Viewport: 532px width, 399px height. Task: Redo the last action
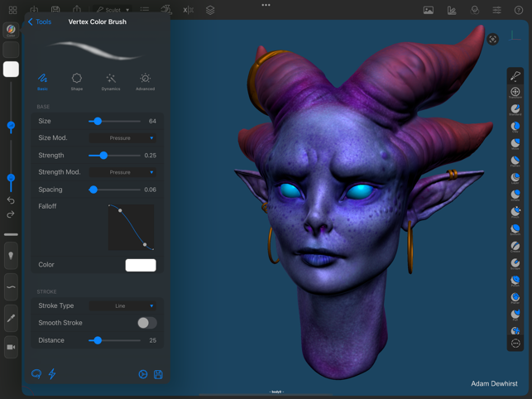tap(11, 214)
